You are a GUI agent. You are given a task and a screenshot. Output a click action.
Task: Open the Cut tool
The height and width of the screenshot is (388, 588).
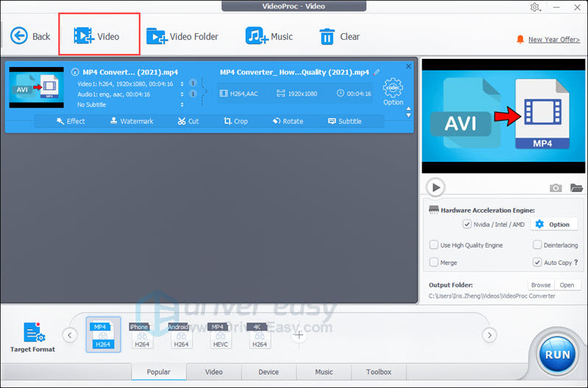click(x=188, y=121)
